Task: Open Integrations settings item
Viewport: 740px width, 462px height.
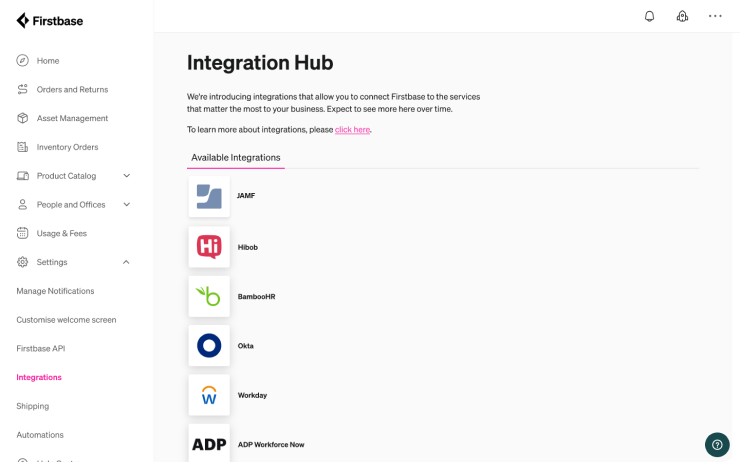Action: tap(39, 378)
